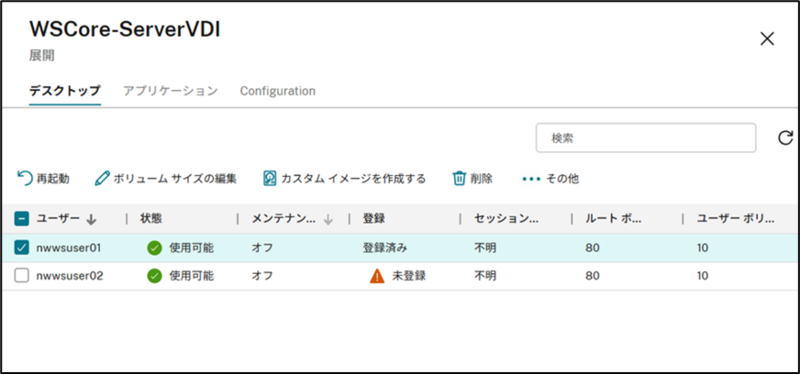Click the orange warning icon for 未登録

coord(377,276)
